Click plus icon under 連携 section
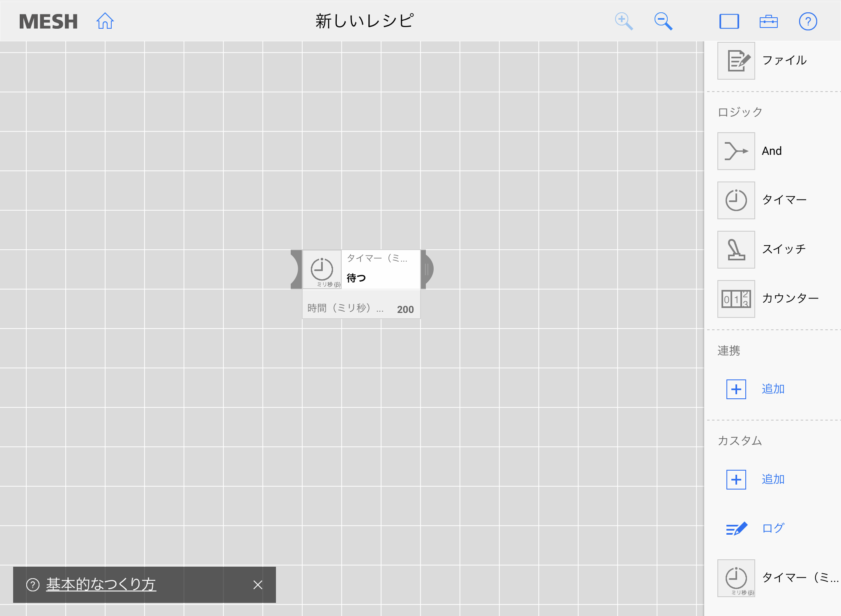This screenshot has width=841, height=616. point(736,389)
